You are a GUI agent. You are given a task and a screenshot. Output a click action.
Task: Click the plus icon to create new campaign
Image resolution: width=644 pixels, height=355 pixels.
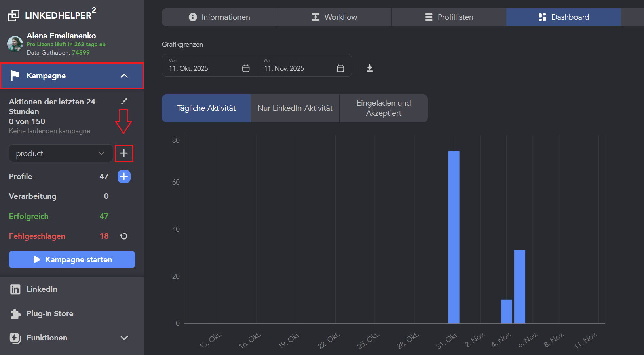(124, 153)
